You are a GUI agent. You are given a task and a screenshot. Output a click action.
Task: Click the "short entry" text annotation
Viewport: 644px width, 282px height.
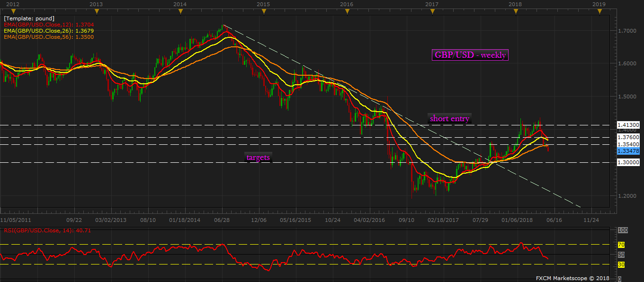click(449, 119)
